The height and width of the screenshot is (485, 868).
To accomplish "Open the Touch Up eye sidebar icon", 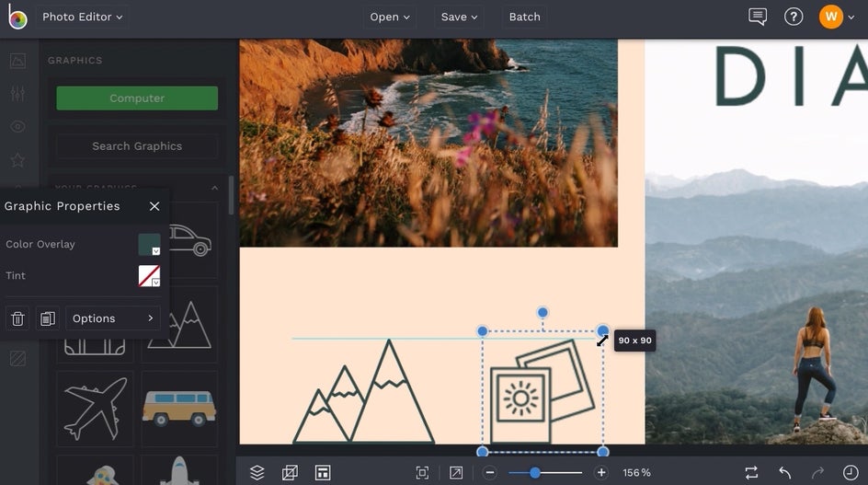I will click(x=17, y=126).
